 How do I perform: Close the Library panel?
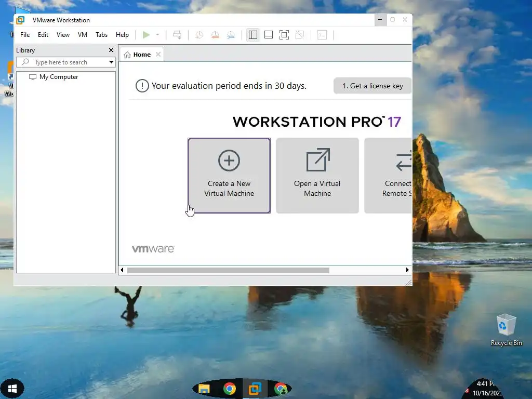[x=111, y=50]
